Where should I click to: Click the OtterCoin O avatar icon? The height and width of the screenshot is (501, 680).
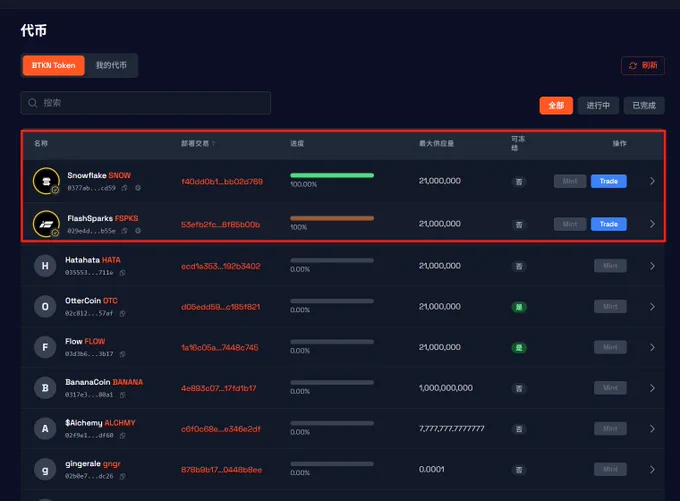coord(45,307)
